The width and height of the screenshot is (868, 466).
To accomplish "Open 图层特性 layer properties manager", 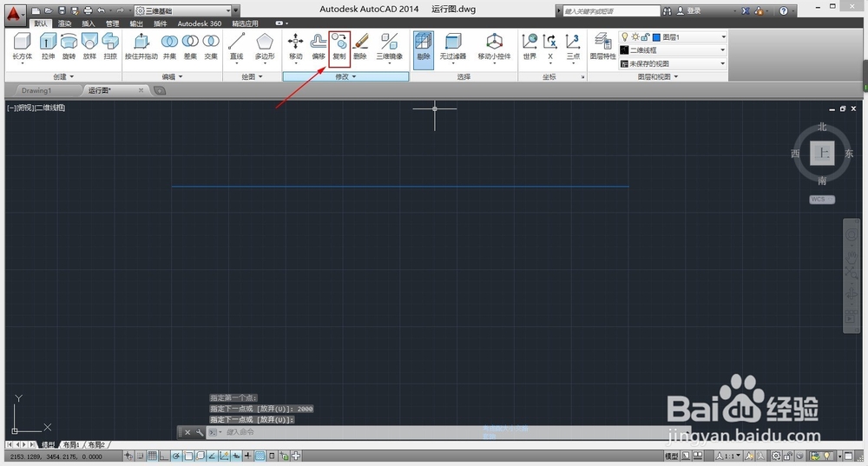I will click(x=603, y=47).
